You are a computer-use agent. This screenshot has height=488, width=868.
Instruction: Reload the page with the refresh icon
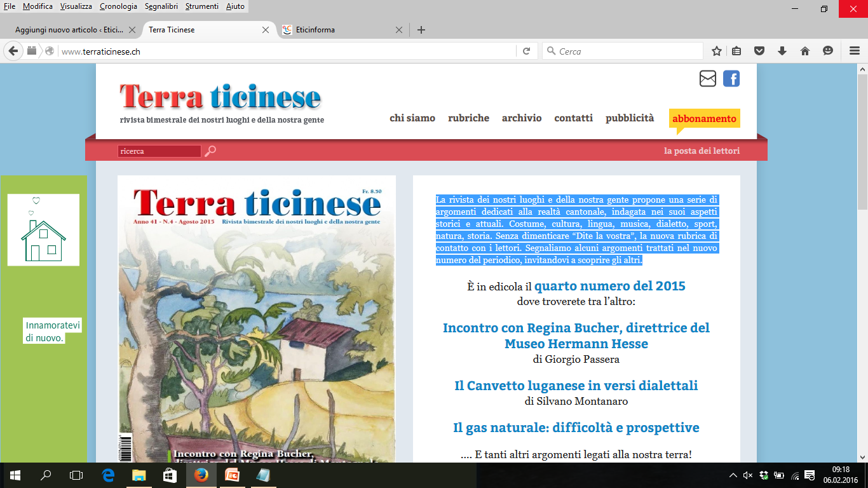click(526, 51)
